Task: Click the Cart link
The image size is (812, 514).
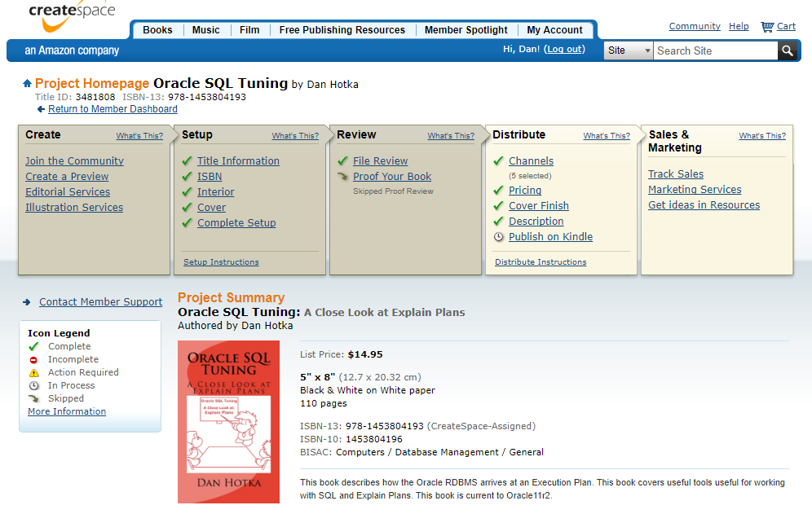Action: coord(786,26)
